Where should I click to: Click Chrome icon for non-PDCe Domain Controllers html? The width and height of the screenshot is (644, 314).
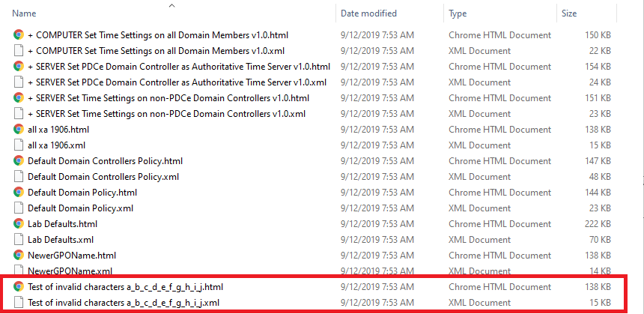pyautogui.click(x=18, y=98)
